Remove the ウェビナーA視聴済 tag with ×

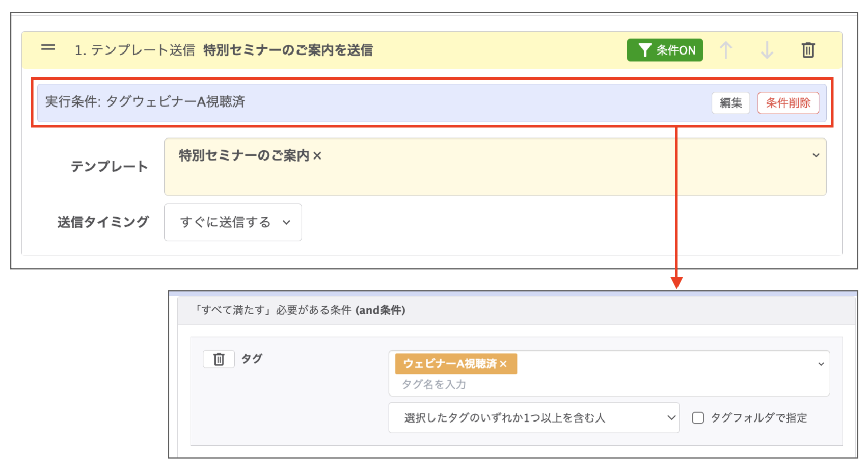503,364
